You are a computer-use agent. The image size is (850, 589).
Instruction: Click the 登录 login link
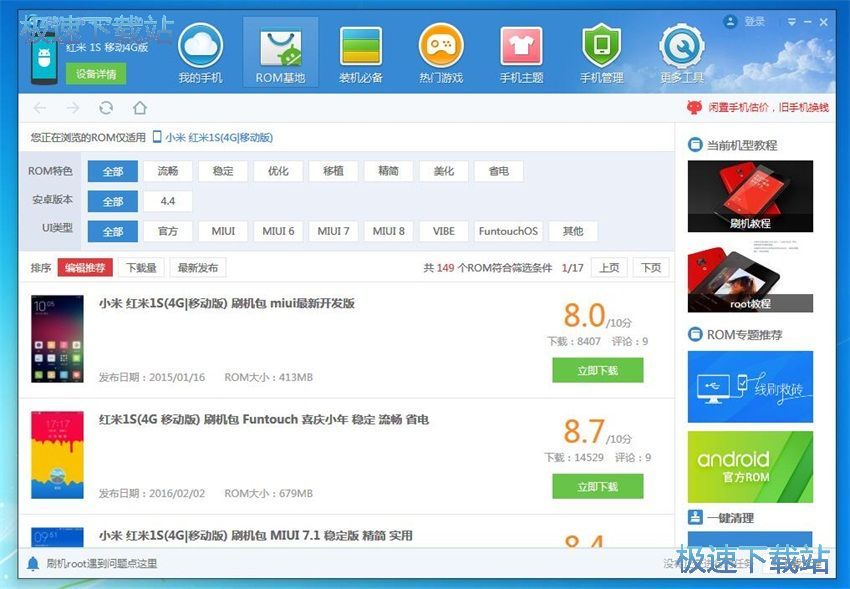pos(754,22)
